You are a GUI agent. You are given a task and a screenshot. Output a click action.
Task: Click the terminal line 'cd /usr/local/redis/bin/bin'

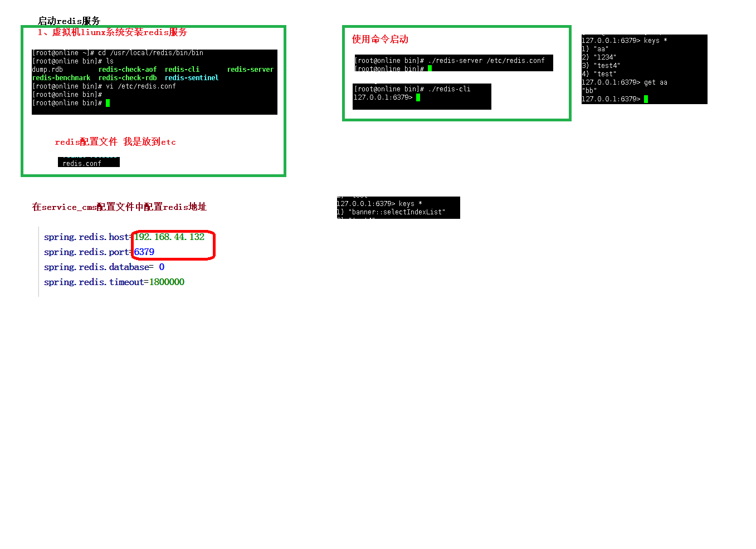pyautogui.click(x=118, y=53)
